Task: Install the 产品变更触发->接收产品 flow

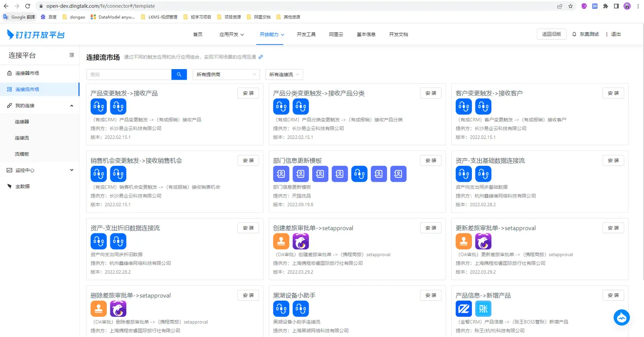Action: point(248,93)
